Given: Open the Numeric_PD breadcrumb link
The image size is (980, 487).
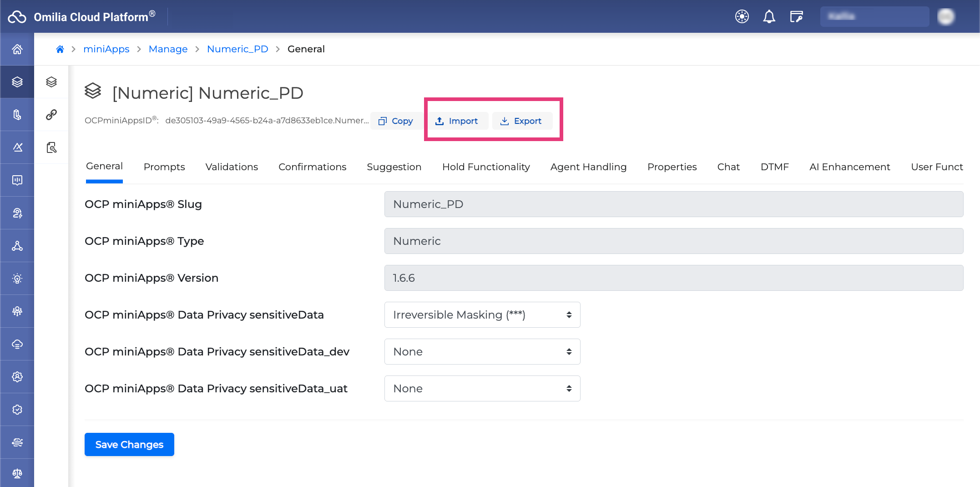Looking at the screenshot, I should pyautogui.click(x=237, y=49).
